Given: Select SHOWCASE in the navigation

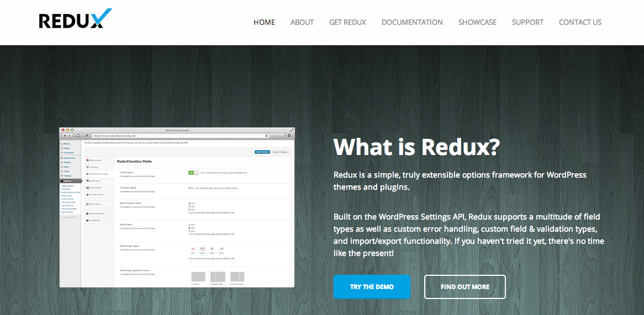Looking at the screenshot, I should [477, 22].
